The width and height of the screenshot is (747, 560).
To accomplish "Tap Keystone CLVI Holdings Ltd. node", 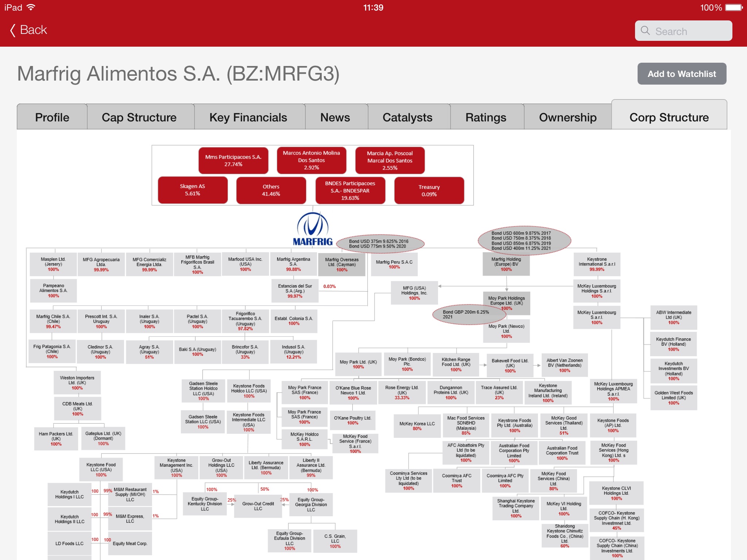I will coord(616,493).
